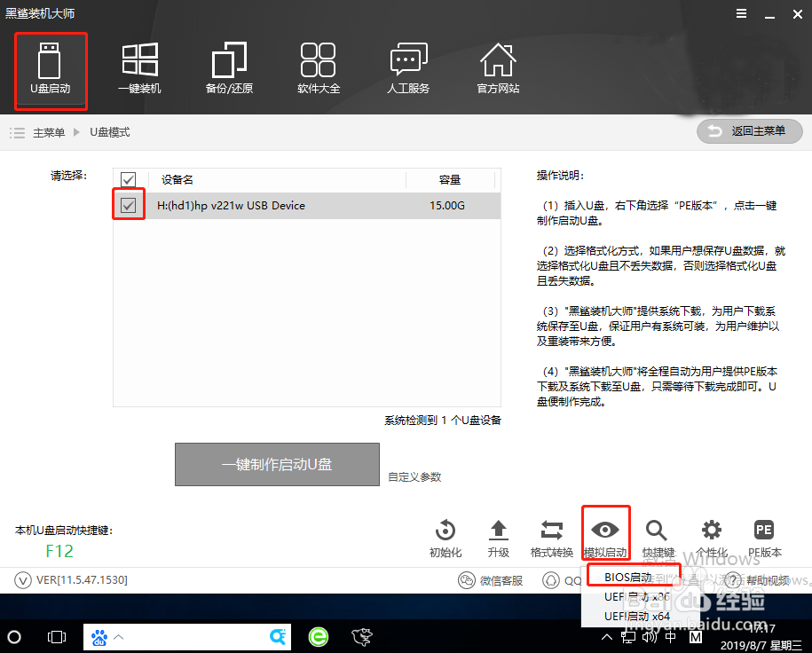Minimize the 黑鲨装机大师 window
The height and width of the screenshot is (653, 812).
[x=770, y=14]
